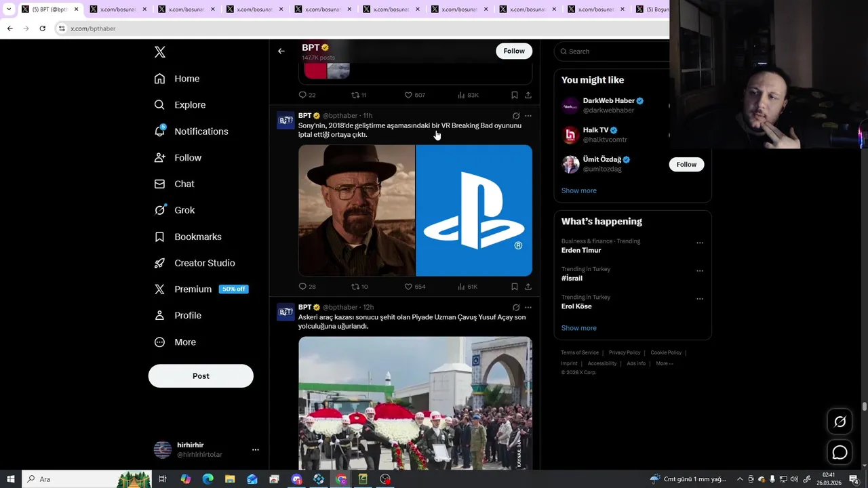Open the funeral ceremony image

point(415,403)
